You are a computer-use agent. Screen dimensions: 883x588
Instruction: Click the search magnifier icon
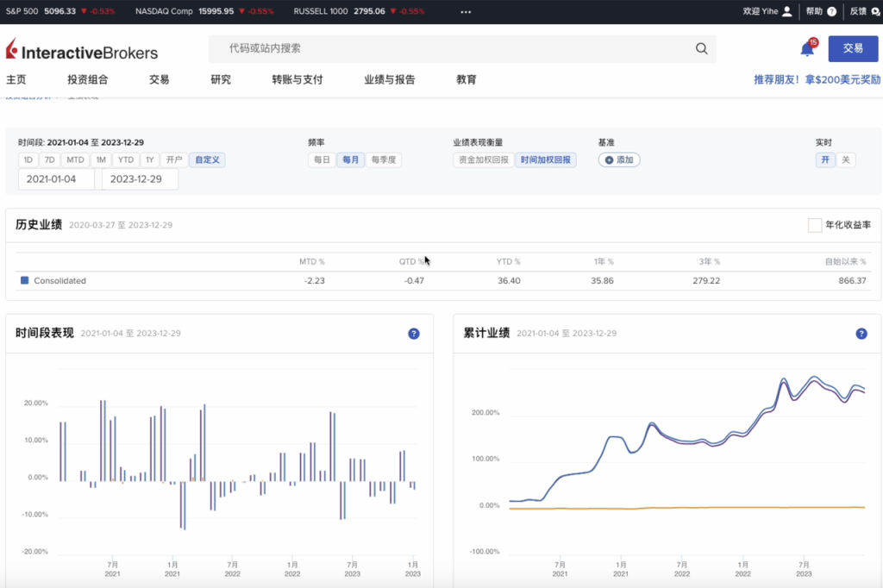point(701,49)
